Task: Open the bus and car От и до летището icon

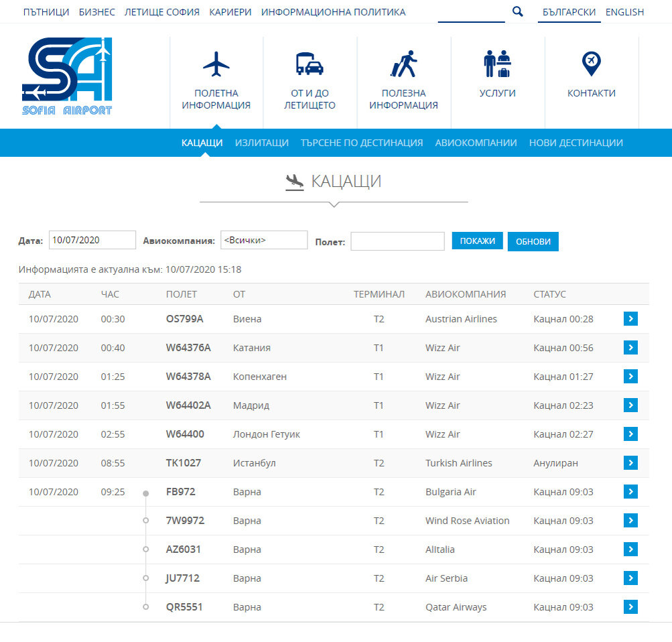Action: coord(310,64)
